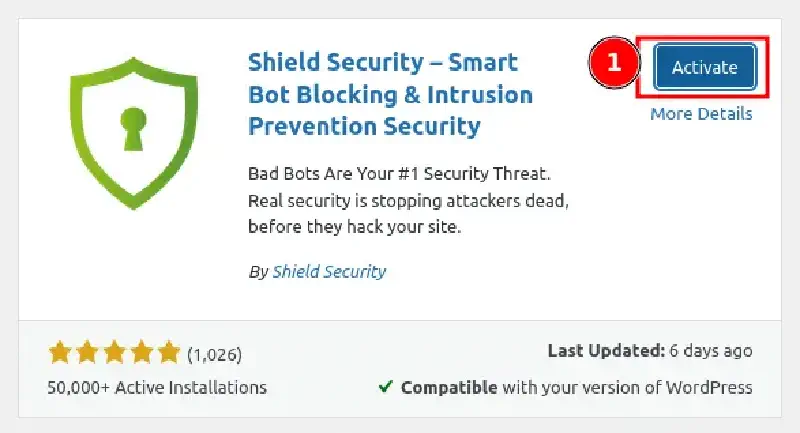The width and height of the screenshot is (800, 433).
Task: Click the first gold rating star
Action: point(59,354)
